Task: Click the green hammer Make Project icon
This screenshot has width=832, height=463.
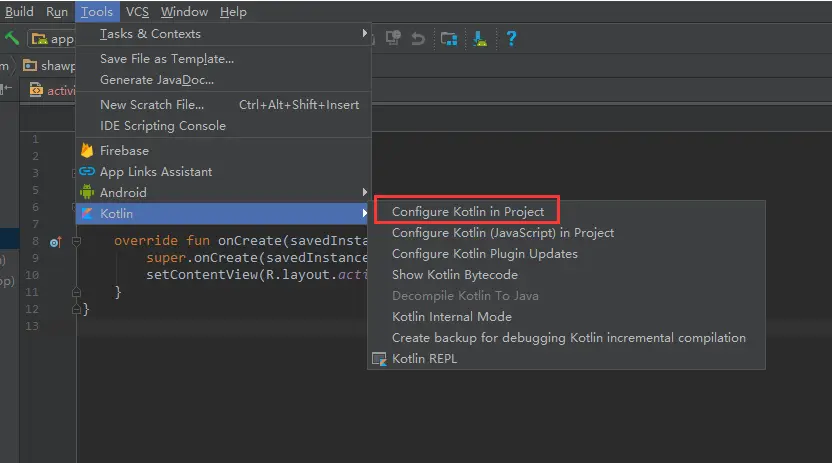Action: [11, 38]
